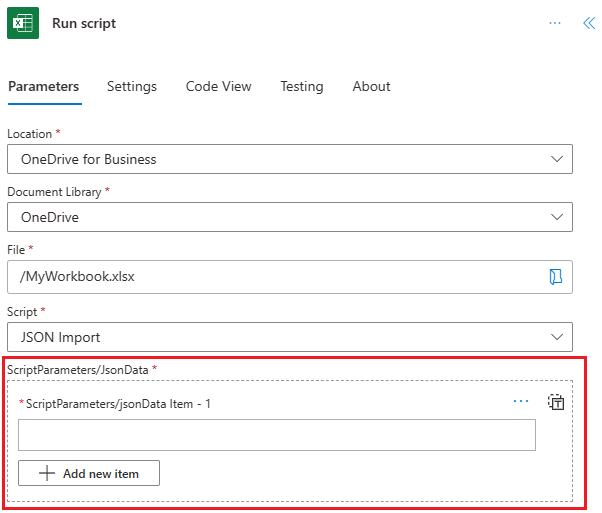
Task: Click the Location field label
Action: pyautogui.click(x=30, y=134)
